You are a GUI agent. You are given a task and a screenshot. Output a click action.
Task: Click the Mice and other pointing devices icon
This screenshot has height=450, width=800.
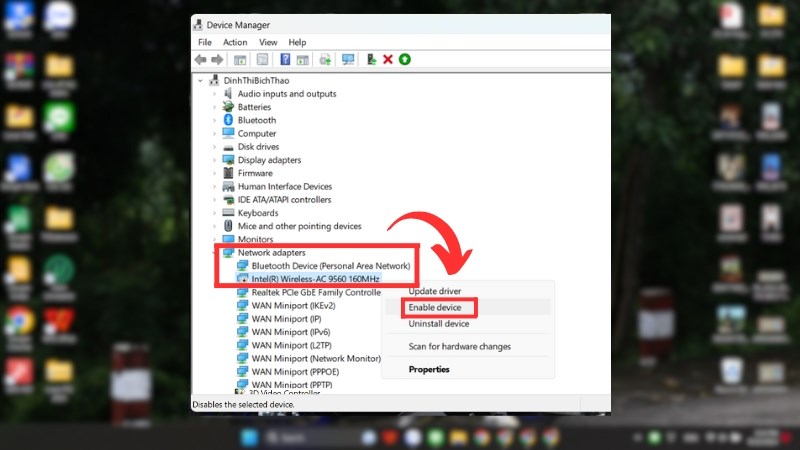coord(228,226)
